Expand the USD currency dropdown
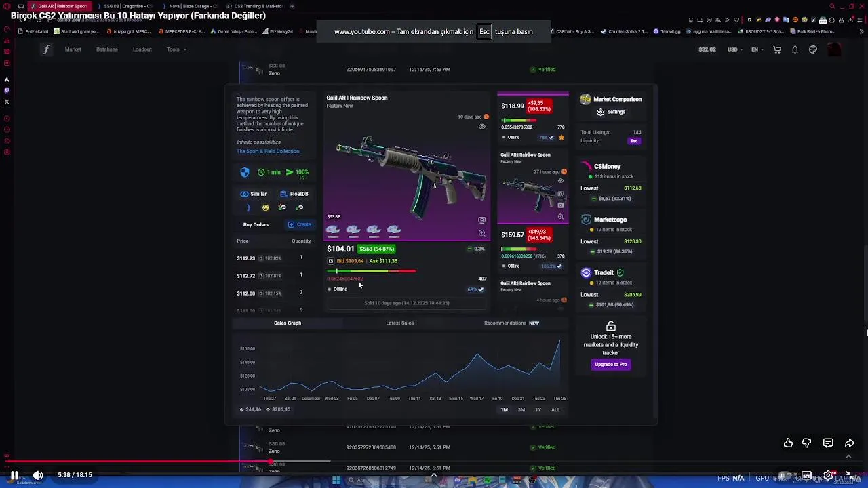This screenshot has height=488, width=868. tap(735, 49)
